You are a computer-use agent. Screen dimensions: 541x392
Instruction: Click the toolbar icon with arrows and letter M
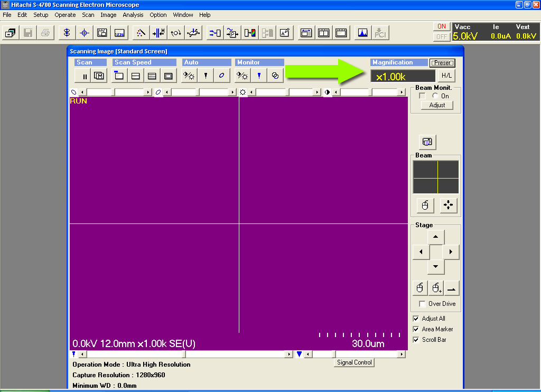coord(158,33)
